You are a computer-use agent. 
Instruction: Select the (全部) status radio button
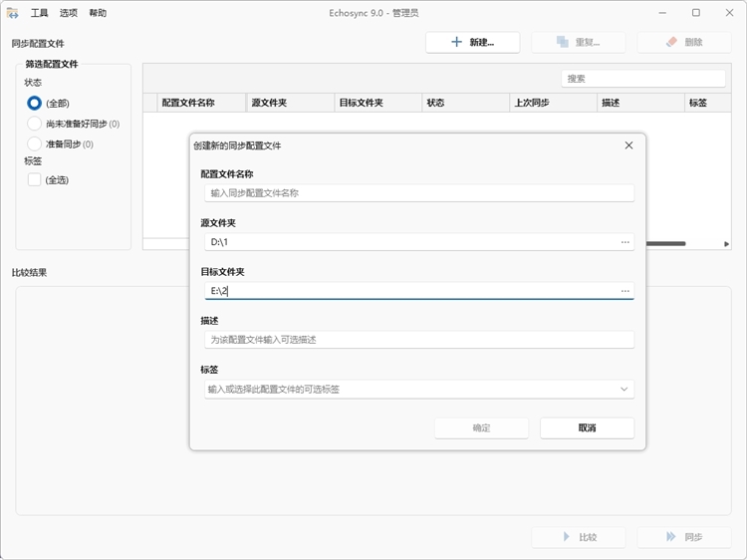tap(34, 103)
